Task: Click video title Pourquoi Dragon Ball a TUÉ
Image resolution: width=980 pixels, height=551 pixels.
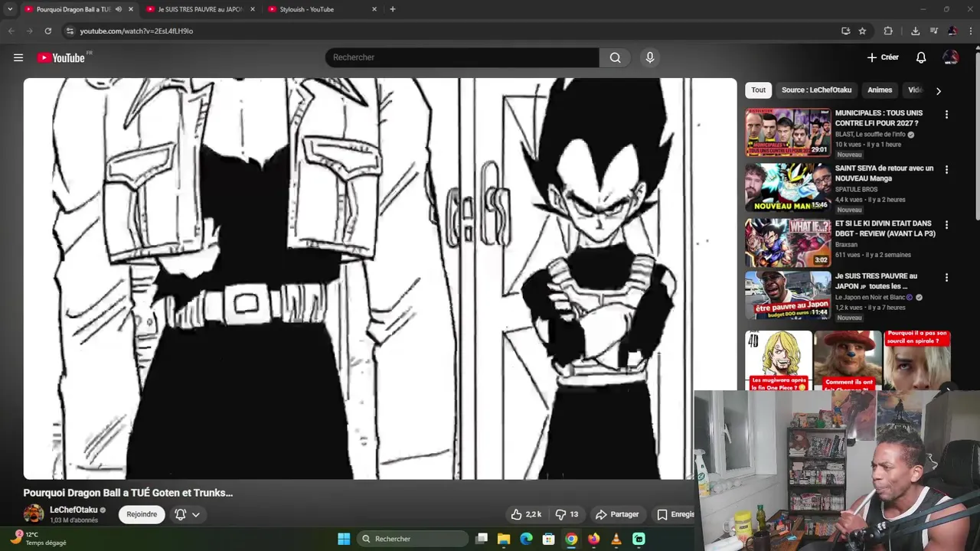Action: (128, 493)
